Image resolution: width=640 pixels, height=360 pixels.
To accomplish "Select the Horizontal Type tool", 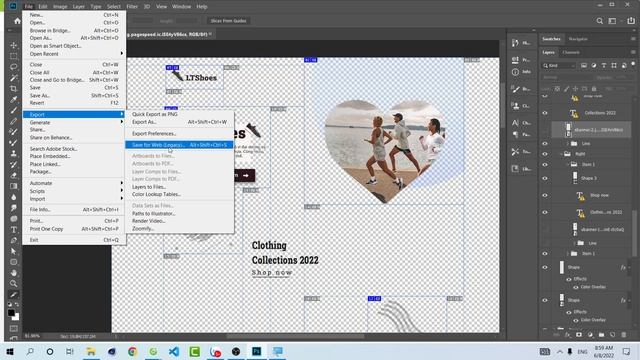I will point(14,230).
